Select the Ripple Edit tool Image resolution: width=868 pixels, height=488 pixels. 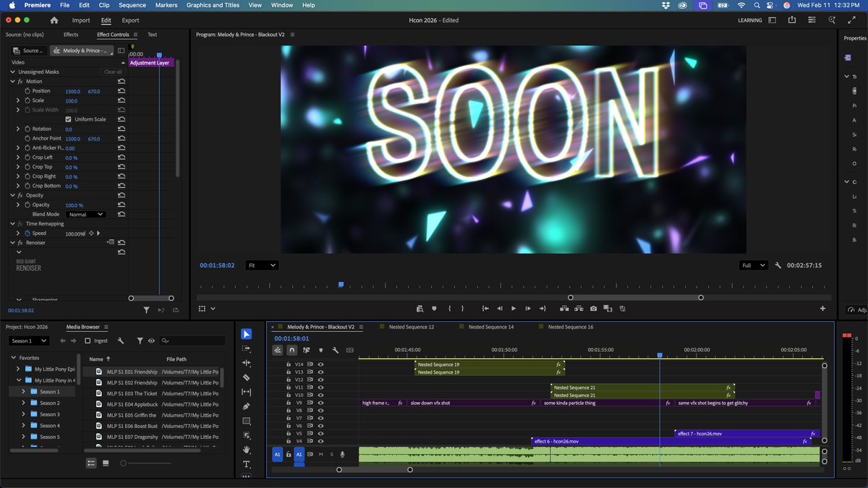(246, 363)
